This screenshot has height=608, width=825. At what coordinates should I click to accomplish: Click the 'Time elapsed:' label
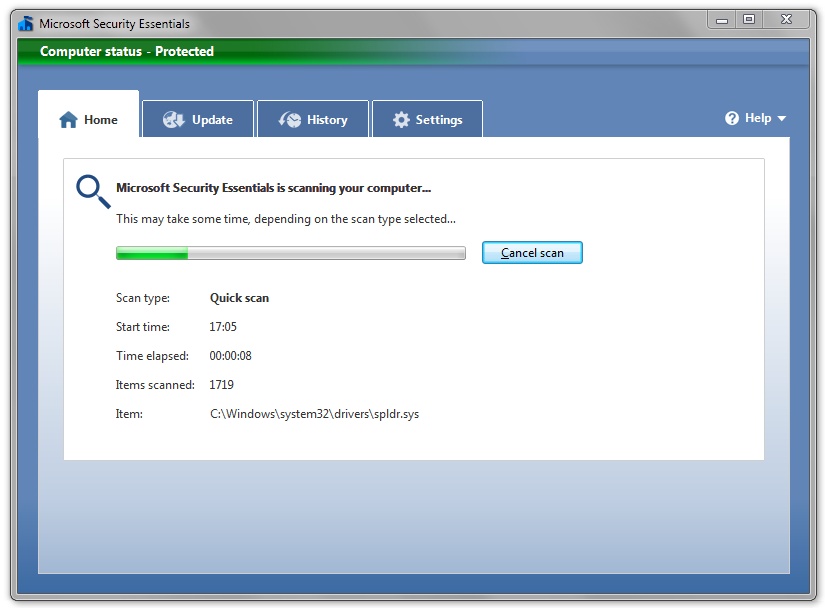tap(152, 356)
